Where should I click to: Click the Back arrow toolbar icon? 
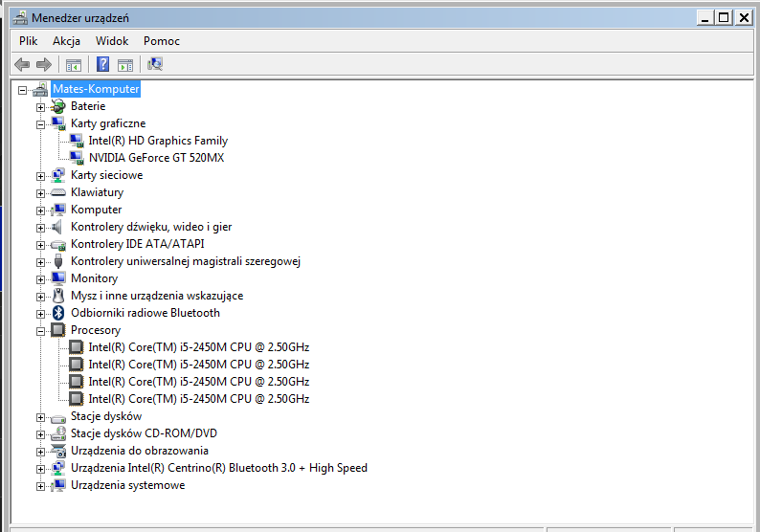click(x=22, y=64)
